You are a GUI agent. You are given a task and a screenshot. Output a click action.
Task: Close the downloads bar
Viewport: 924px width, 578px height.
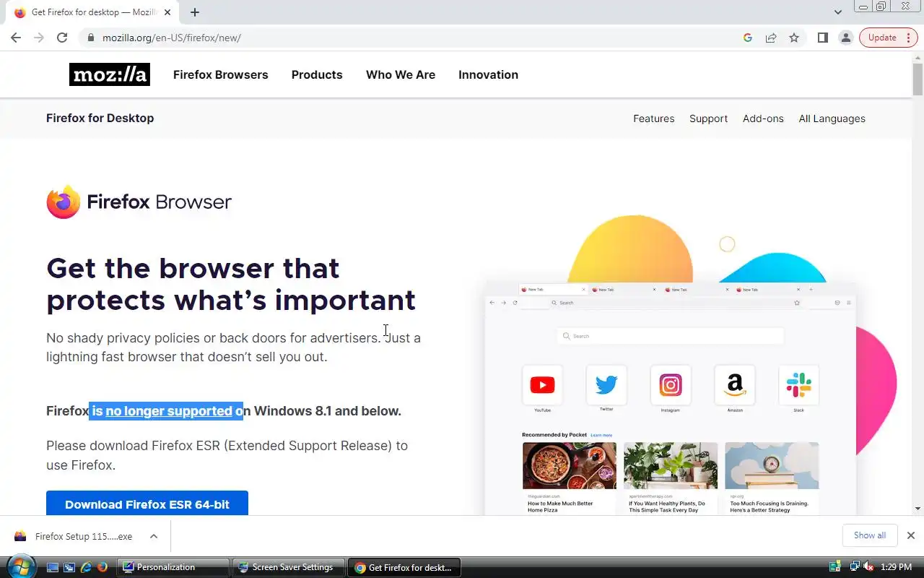pos(911,535)
